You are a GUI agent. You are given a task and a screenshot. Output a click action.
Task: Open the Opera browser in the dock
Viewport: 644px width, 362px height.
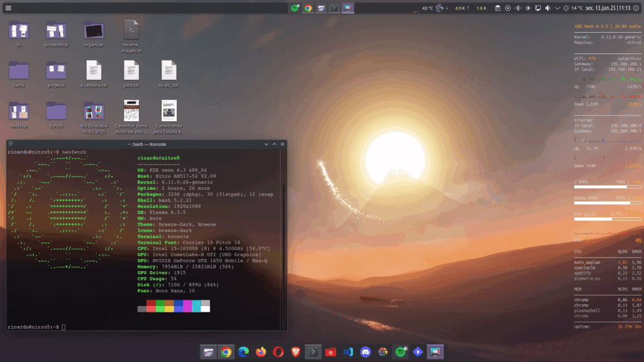click(x=279, y=352)
